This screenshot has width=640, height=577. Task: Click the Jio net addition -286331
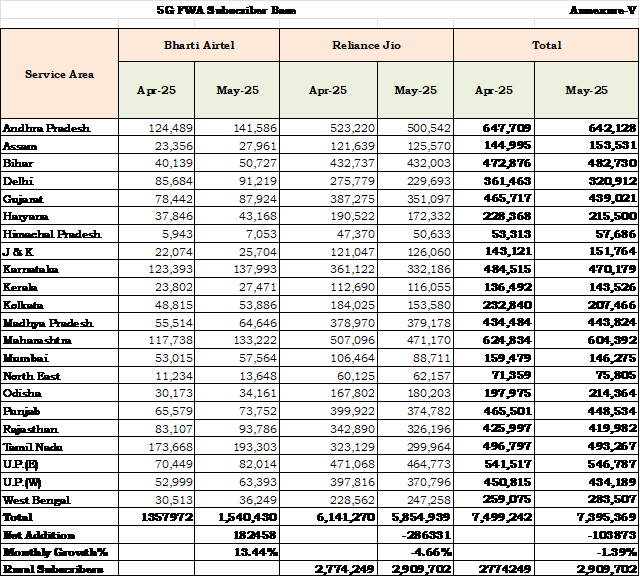click(426, 535)
